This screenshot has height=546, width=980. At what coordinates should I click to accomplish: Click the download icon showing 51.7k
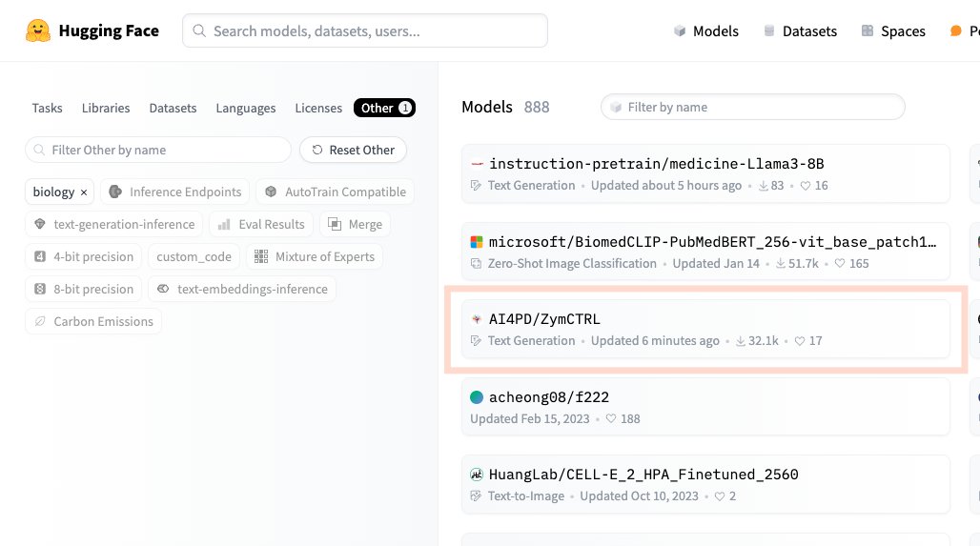point(781,264)
